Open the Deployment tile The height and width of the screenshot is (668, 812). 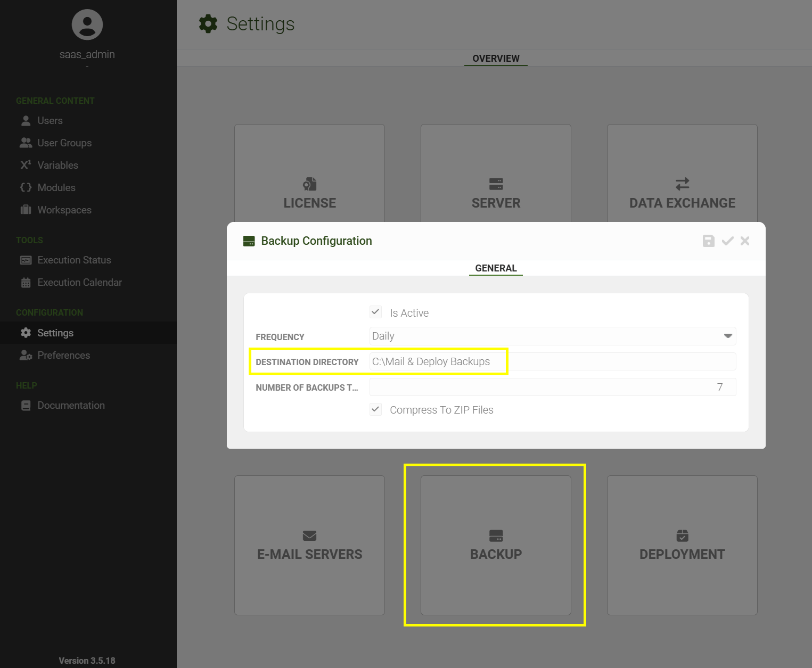coord(682,545)
